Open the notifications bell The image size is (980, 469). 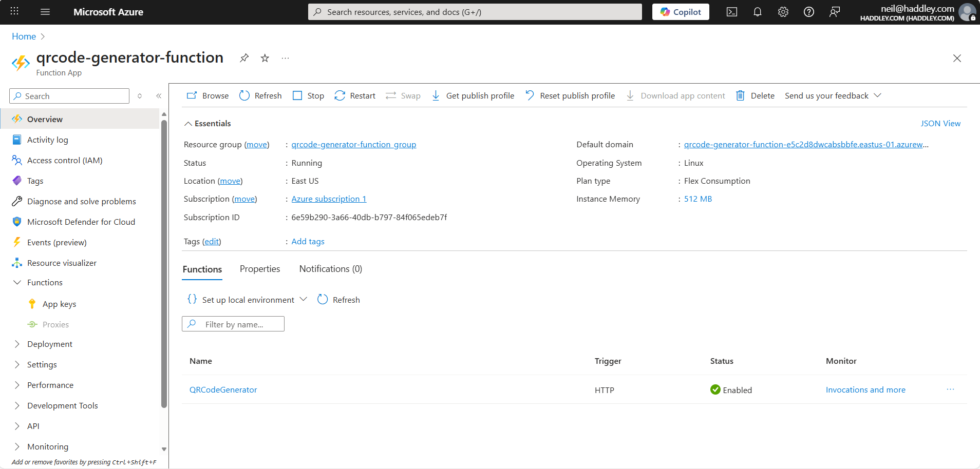[x=758, y=12]
